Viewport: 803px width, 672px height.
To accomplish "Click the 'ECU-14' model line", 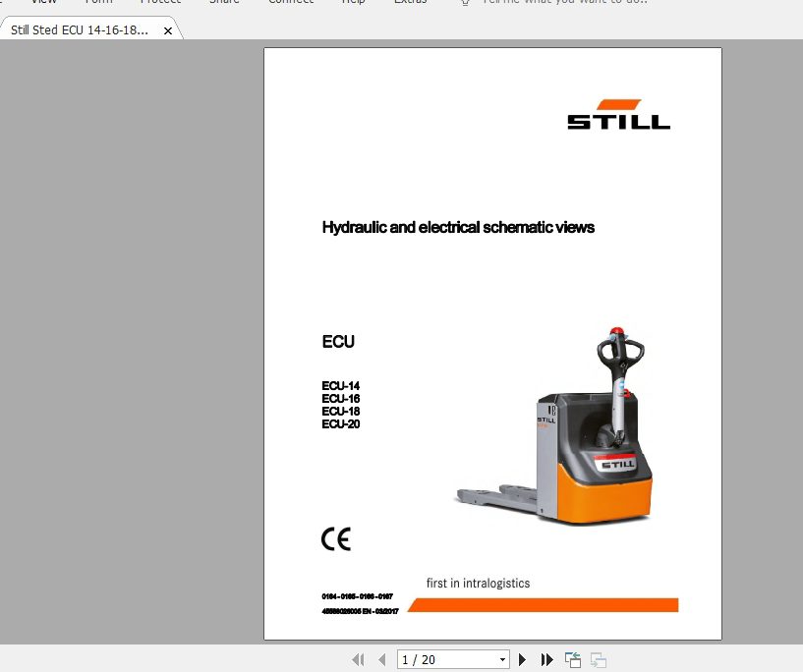I will click(x=340, y=386).
